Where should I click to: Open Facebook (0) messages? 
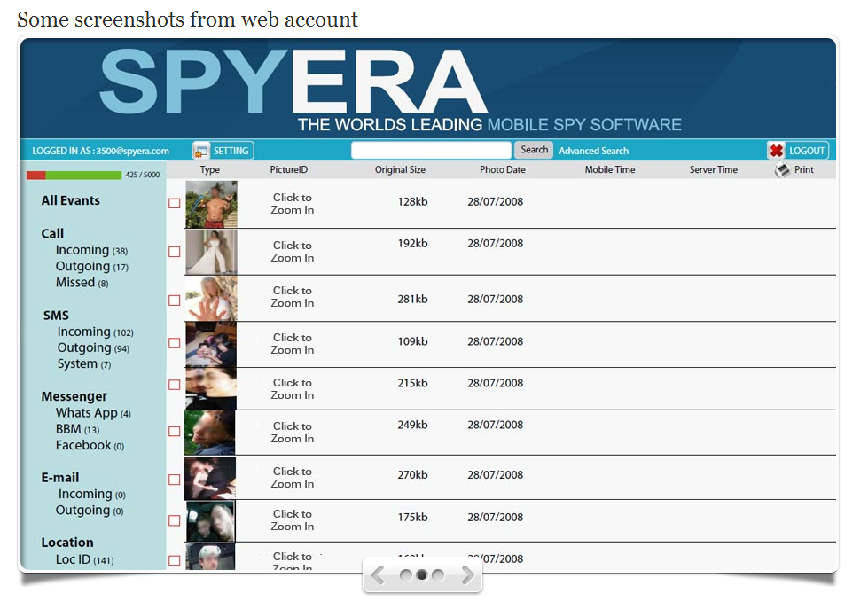tap(90, 445)
